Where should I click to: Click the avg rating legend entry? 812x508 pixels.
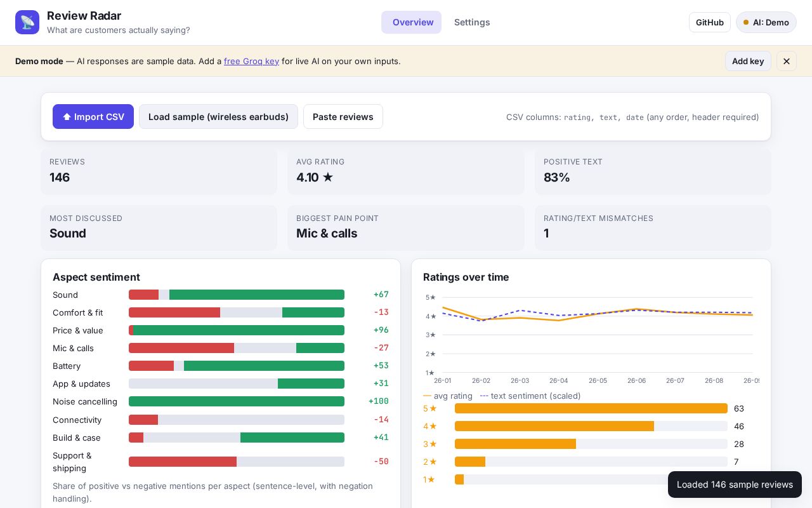[448, 396]
